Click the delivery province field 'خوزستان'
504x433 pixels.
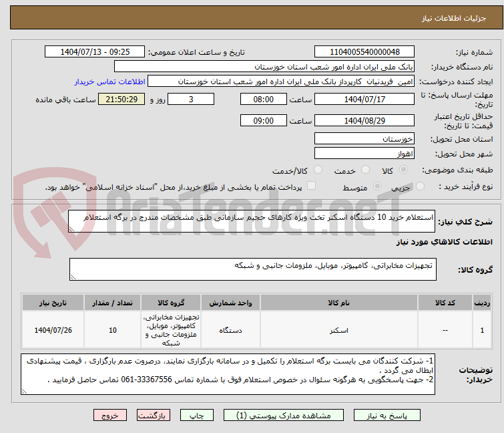(x=364, y=139)
